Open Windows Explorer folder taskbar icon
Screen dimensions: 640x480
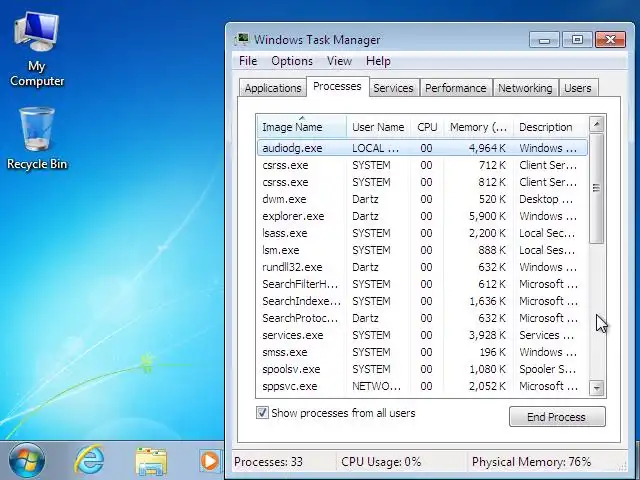point(151,462)
